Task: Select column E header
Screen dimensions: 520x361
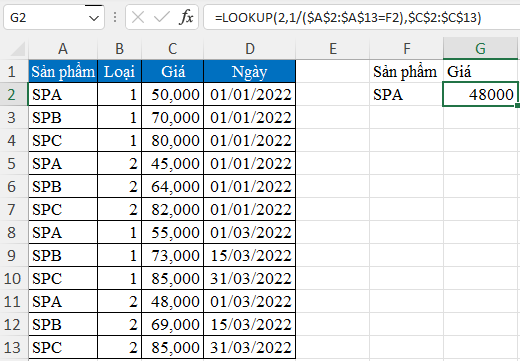Action: 333,49
